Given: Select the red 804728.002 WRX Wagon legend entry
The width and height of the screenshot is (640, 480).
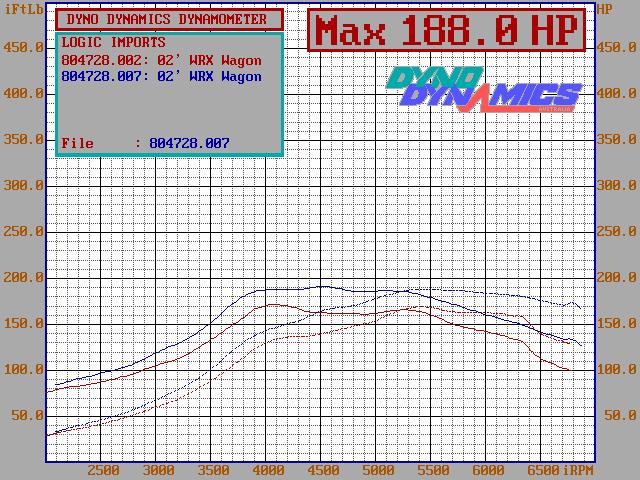Looking at the screenshot, I should pos(161,60).
